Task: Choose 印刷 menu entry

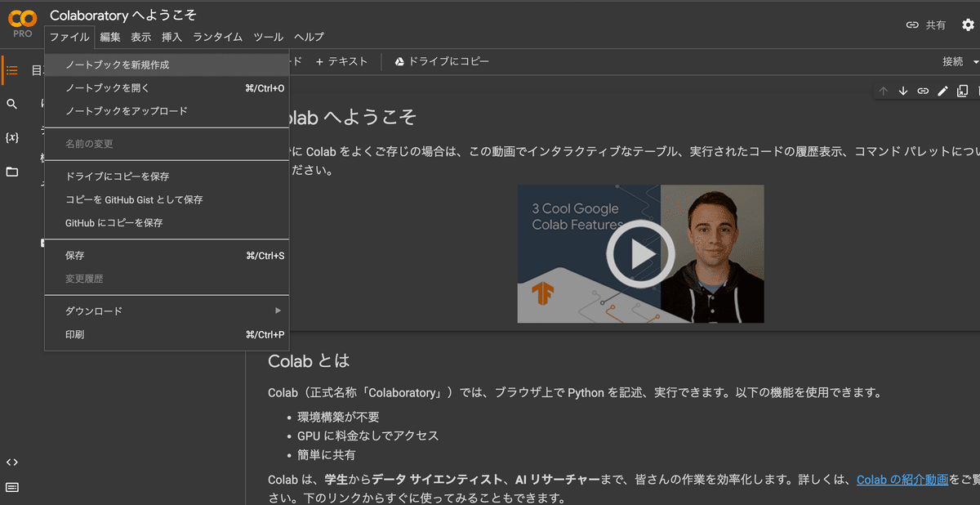Action: (167, 335)
